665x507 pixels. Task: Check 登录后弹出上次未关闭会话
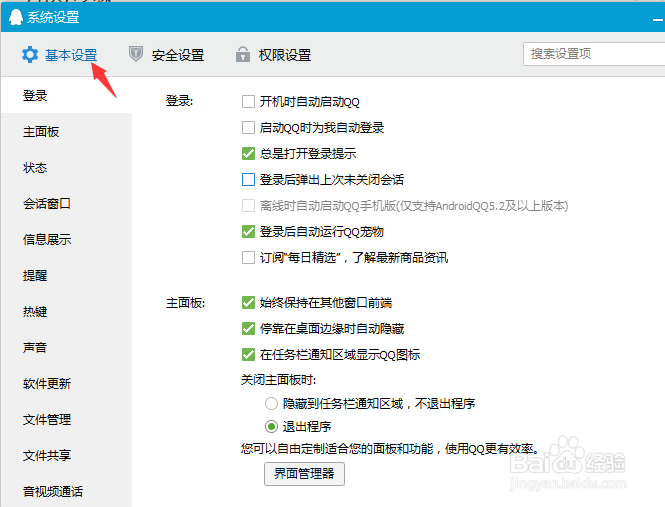tap(248, 179)
